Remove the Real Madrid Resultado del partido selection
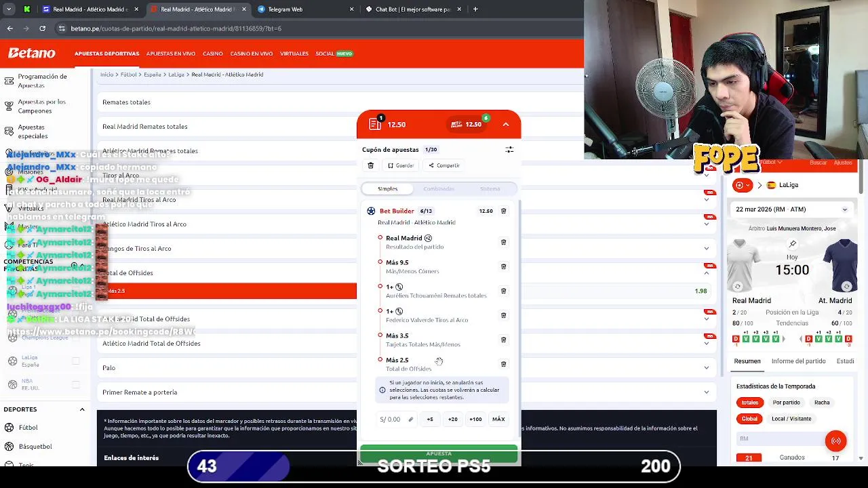Image resolution: width=868 pixels, height=488 pixels. [503, 242]
